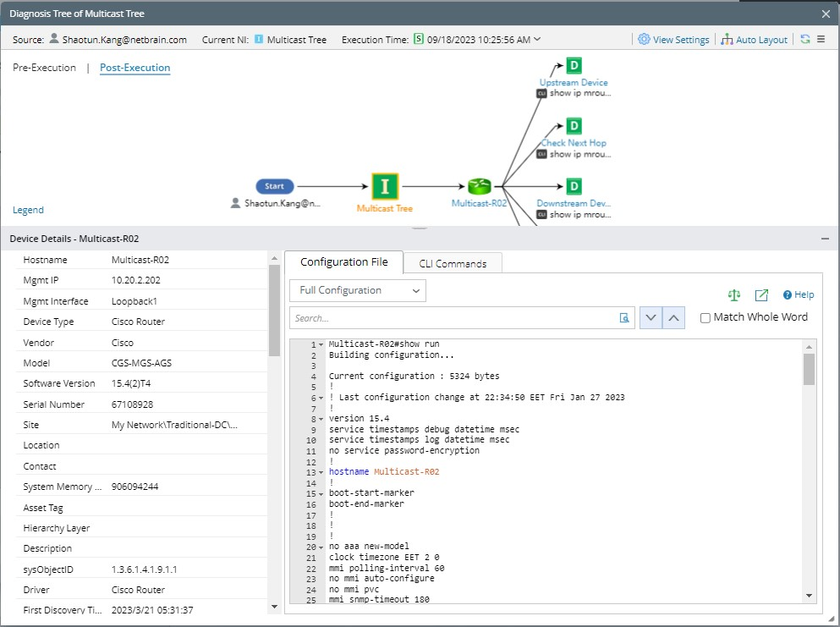Open View Settings

pos(673,40)
